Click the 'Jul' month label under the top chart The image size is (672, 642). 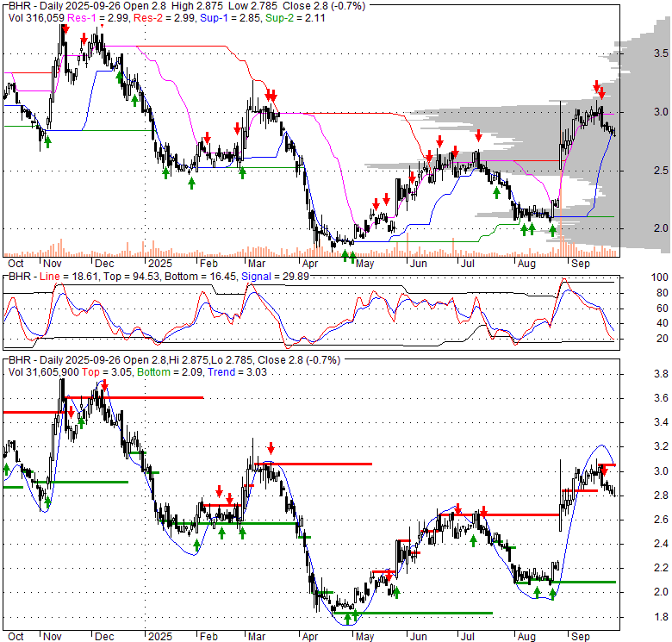pos(468,263)
